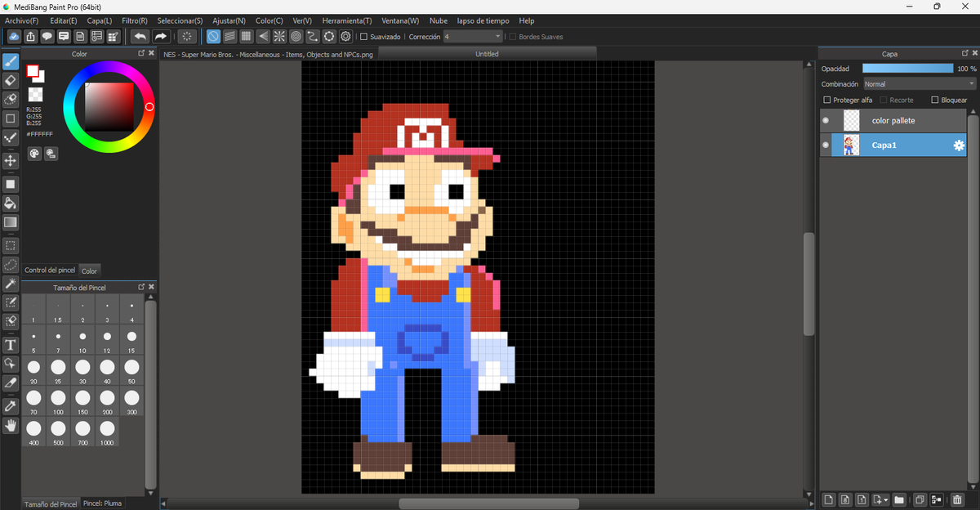Select the Move tool in the left toolbar
The width and height of the screenshot is (980, 510).
coord(11,161)
